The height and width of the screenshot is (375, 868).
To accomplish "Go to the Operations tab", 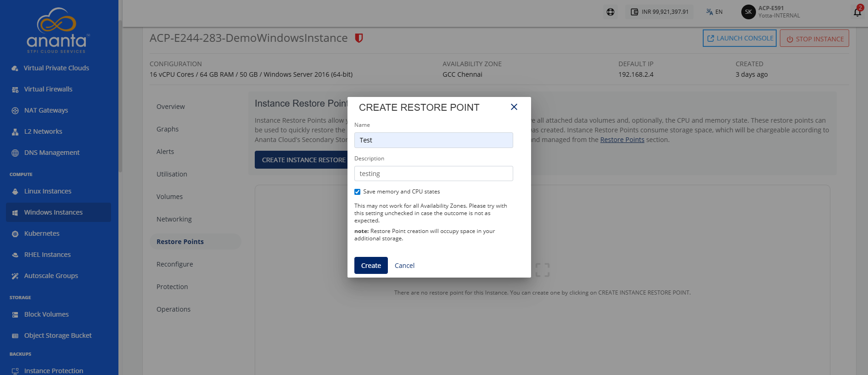I will [x=174, y=309].
